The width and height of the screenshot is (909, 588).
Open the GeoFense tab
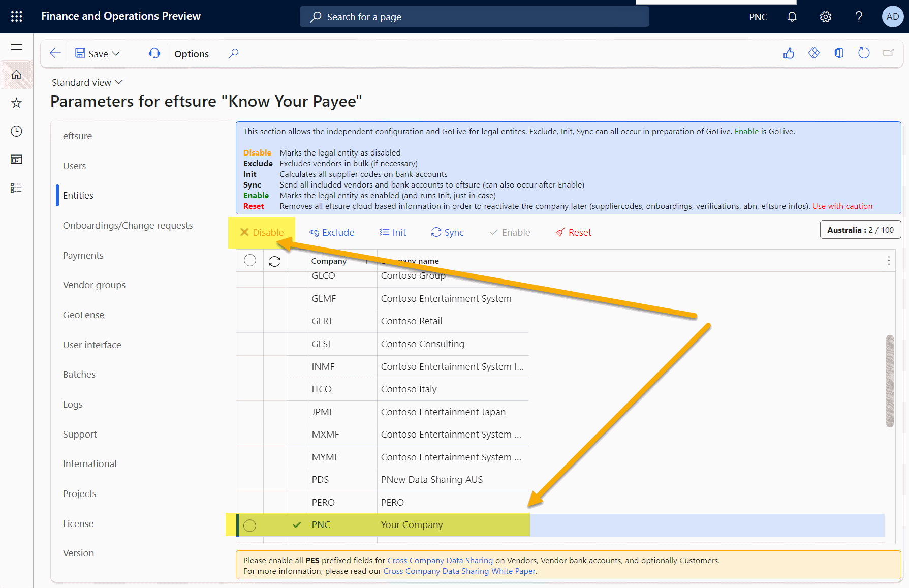(83, 315)
